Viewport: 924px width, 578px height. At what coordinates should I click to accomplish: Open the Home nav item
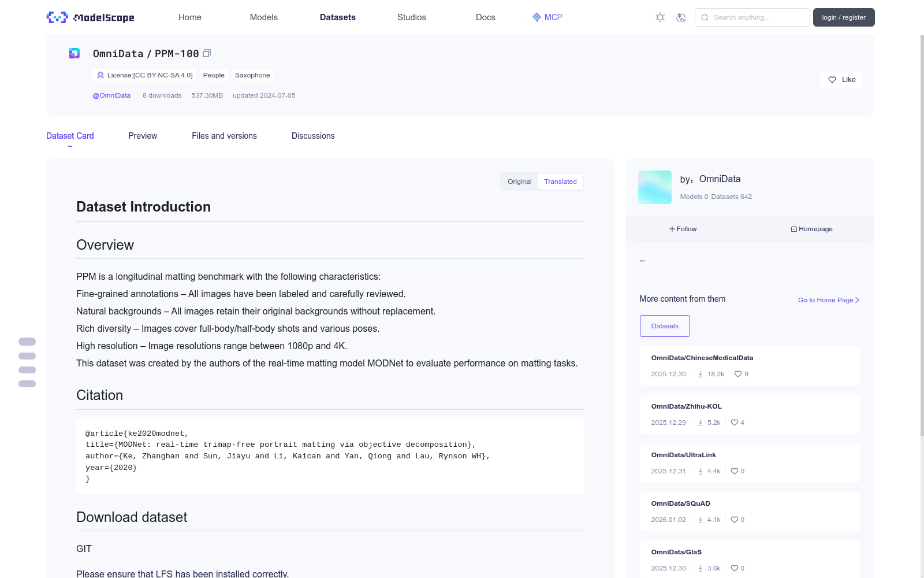click(x=190, y=17)
